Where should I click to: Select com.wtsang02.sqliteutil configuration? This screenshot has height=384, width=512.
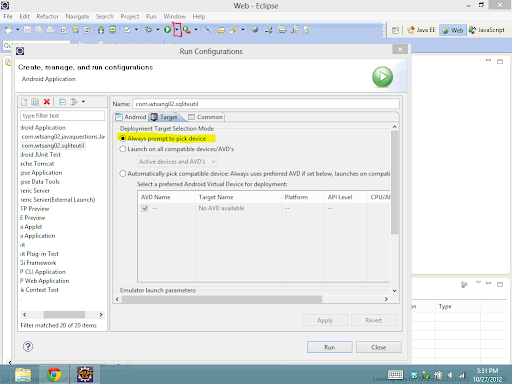53,146
